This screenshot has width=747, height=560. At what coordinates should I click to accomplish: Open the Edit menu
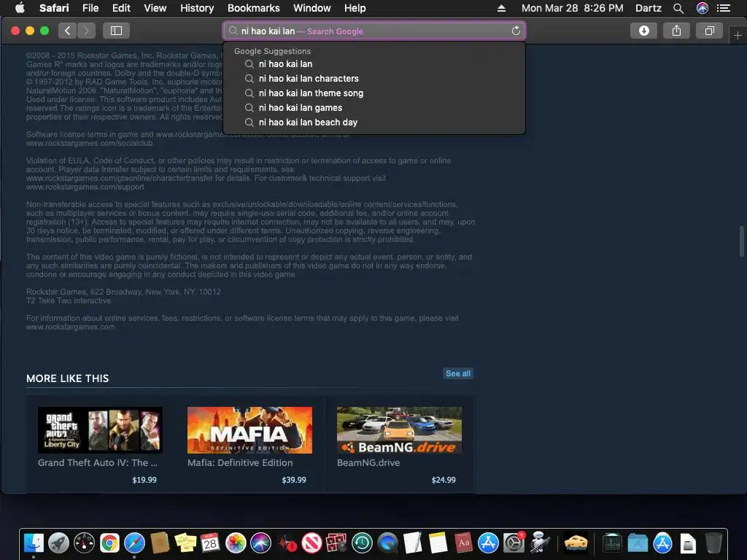121,8
